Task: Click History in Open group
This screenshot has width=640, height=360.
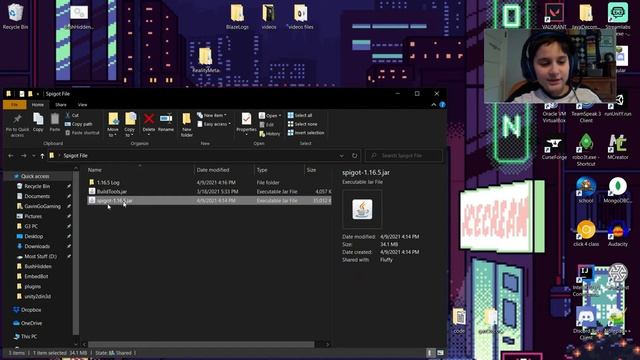Action: click(269, 134)
